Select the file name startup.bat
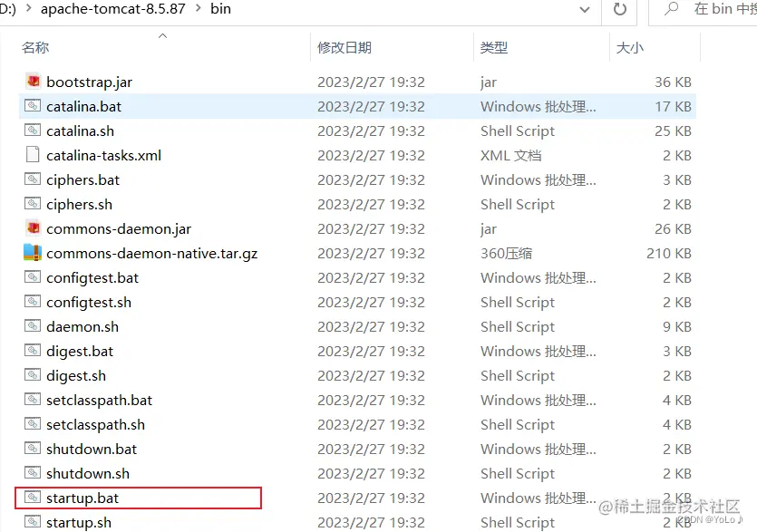The height and width of the screenshot is (532, 757). point(82,498)
